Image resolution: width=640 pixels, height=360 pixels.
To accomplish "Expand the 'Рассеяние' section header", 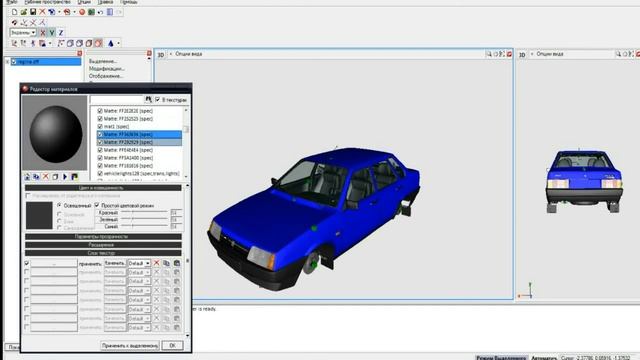I will (103, 245).
